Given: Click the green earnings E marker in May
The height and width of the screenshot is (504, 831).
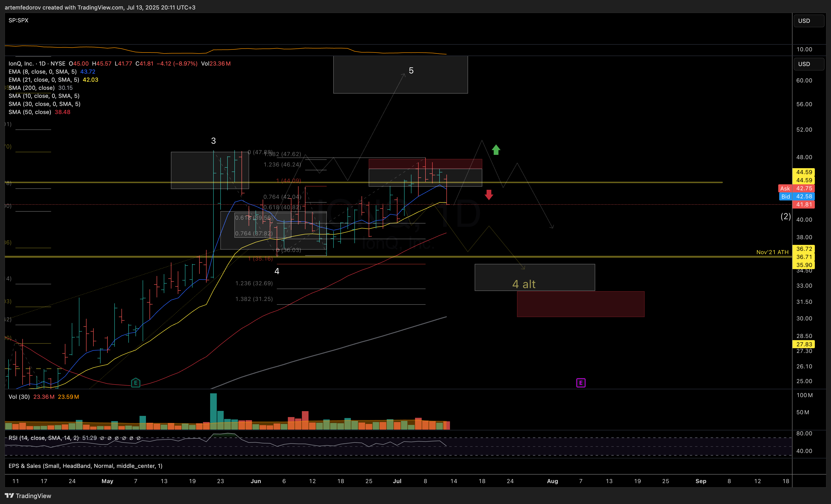Looking at the screenshot, I should click(135, 382).
